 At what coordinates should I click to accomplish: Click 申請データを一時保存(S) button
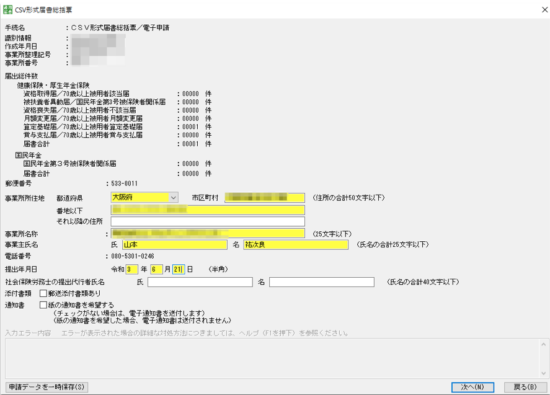[x=47, y=387]
